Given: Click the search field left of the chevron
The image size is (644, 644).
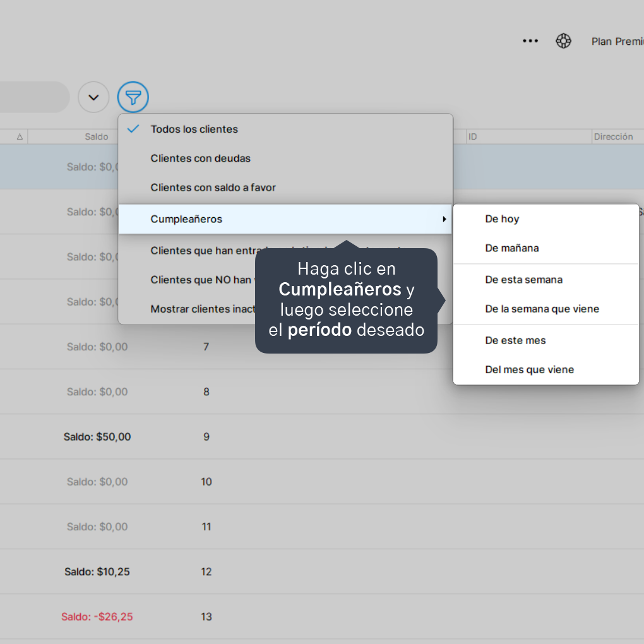Looking at the screenshot, I should (35, 97).
